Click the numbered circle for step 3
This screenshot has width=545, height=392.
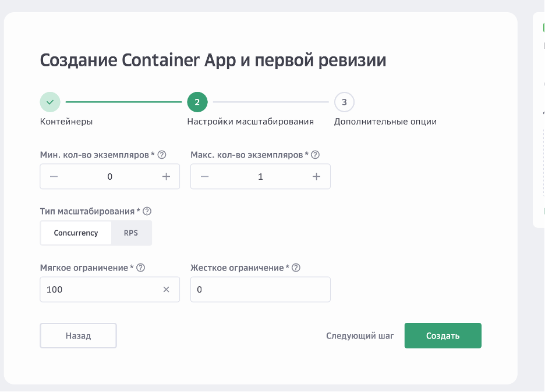pyautogui.click(x=344, y=102)
